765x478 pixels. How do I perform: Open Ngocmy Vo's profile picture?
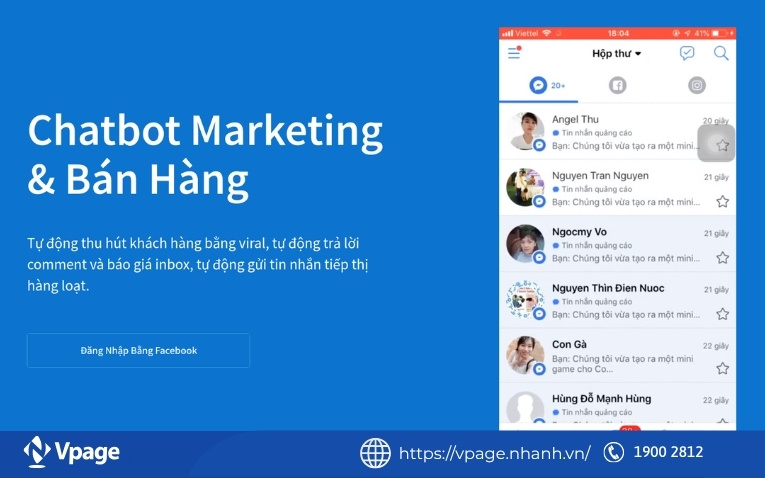[x=525, y=243]
